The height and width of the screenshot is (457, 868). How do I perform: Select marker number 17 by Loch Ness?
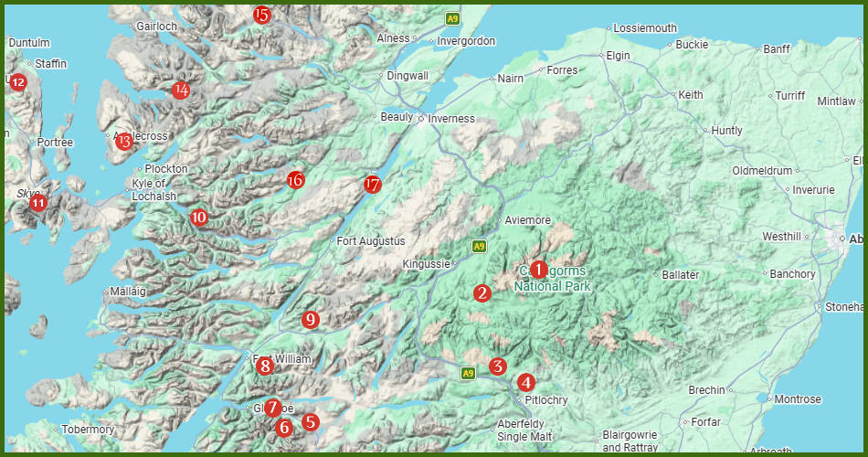[x=373, y=185]
